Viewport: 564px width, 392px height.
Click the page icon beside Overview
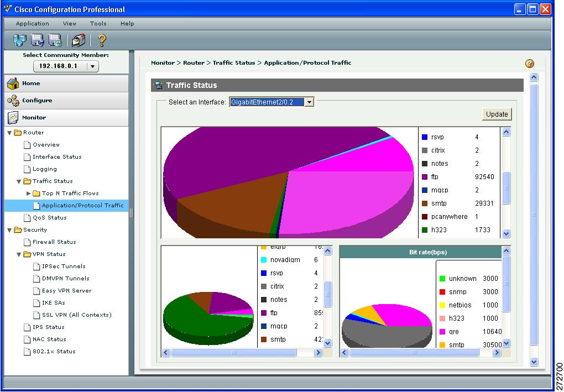point(27,144)
